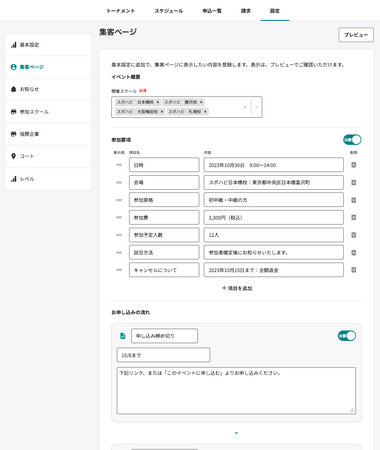
Task: Expand the small arrow below the application flow card
Action: pyautogui.click(x=236, y=433)
